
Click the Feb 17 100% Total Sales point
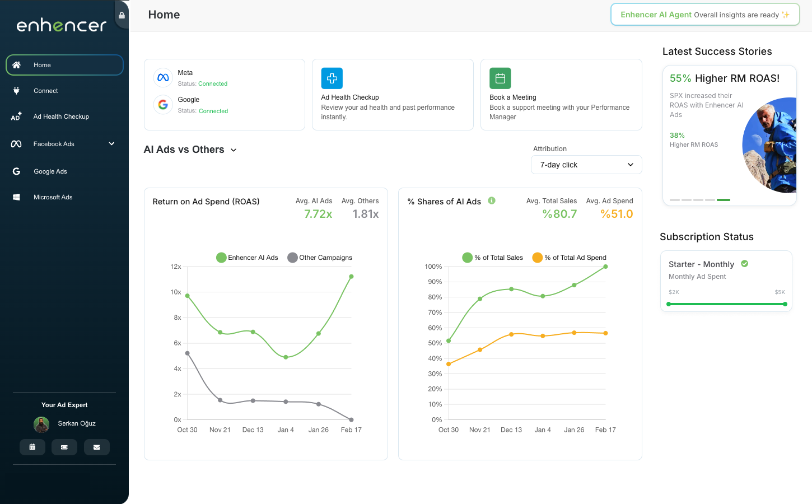pos(605,267)
